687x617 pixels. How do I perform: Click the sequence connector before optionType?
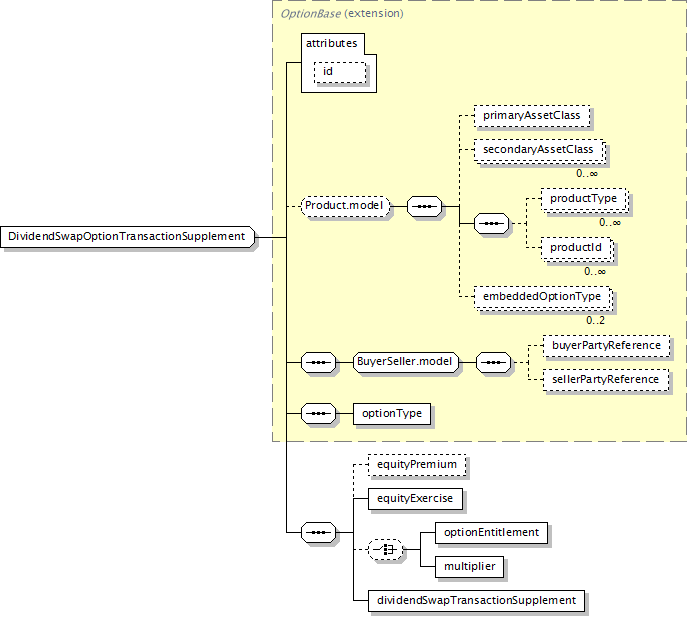click(x=319, y=413)
